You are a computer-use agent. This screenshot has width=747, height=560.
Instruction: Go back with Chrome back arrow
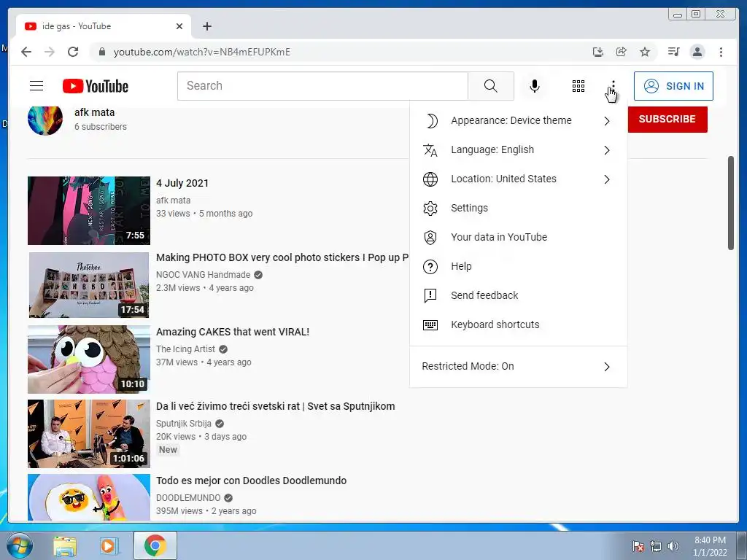tap(26, 52)
